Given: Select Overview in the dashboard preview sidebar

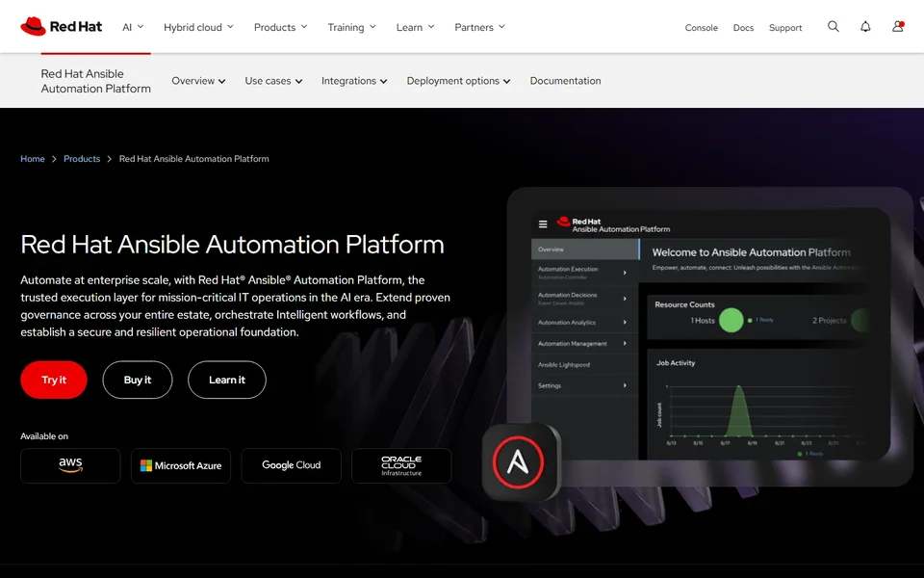Looking at the screenshot, I should coord(584,250).
